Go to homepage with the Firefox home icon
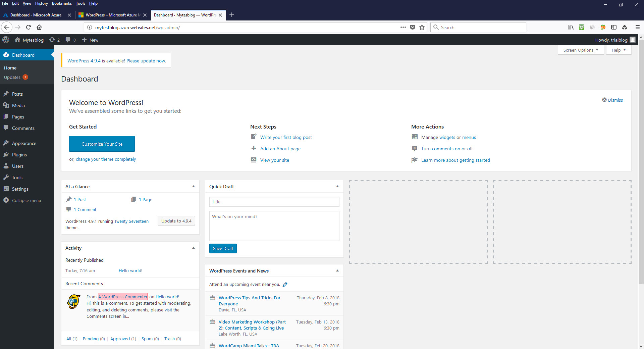The image size is (644, 349). [x=39, y=27]
